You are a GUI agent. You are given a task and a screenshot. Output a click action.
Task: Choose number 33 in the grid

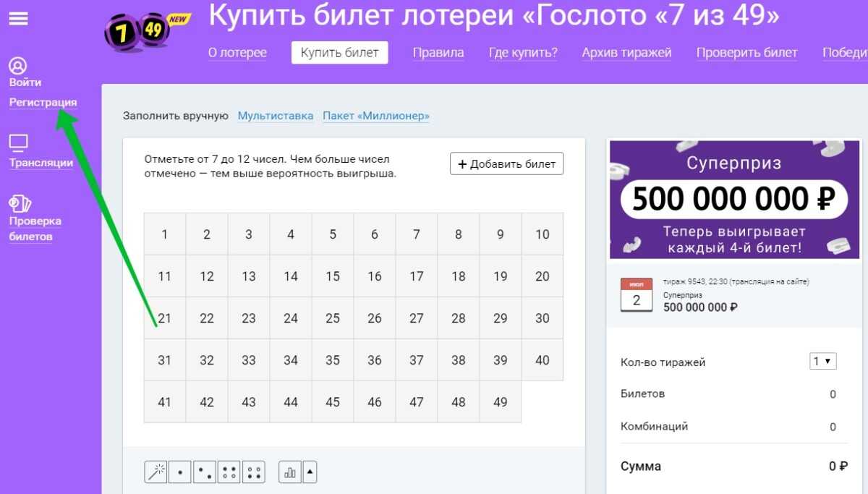click(249, 360)
